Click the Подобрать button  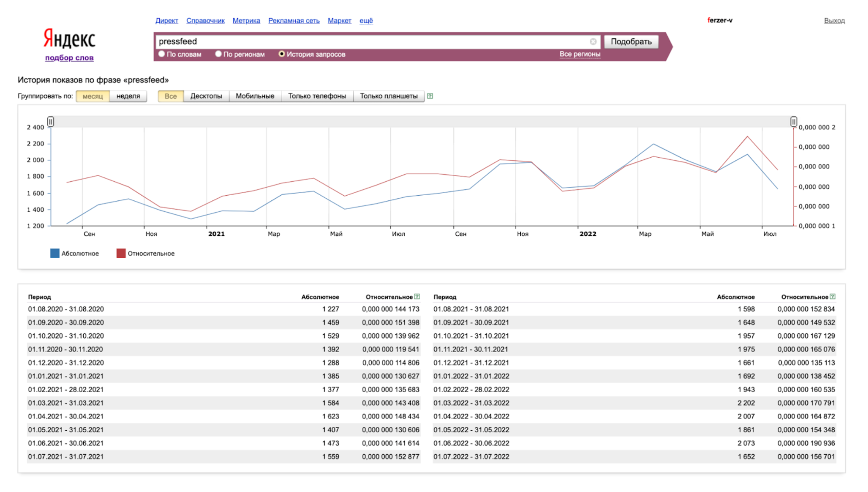(631, 42)
